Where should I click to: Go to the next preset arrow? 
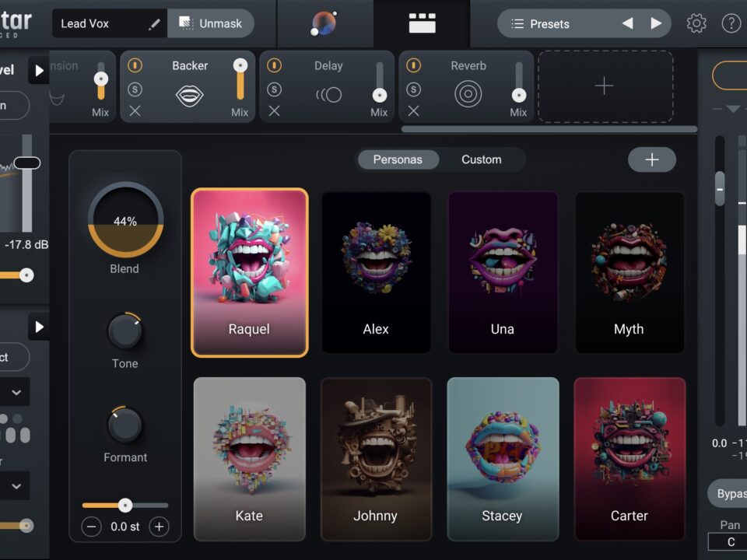coord(656,24)
